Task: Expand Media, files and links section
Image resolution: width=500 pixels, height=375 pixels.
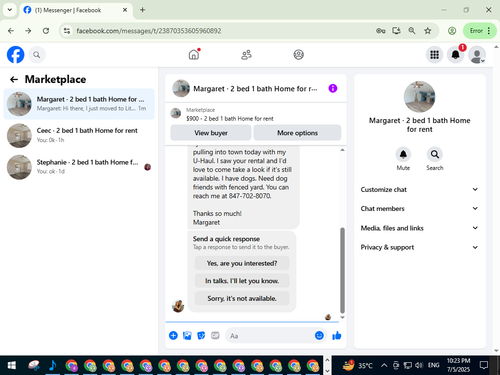Action: (x=419, y=228)
